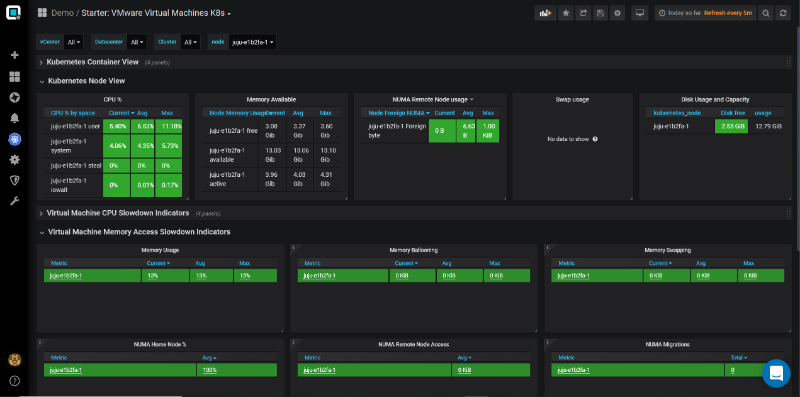The height and width of the screenshot is (397, 800).
Task: Click the Disk Usage and Capacity panel title
Action: click(715, 100)
